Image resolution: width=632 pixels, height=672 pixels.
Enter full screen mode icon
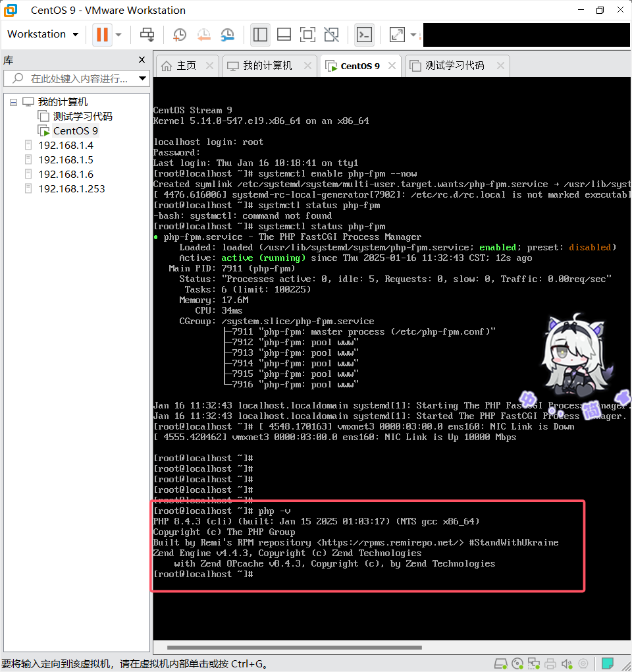tap(308, 34)
